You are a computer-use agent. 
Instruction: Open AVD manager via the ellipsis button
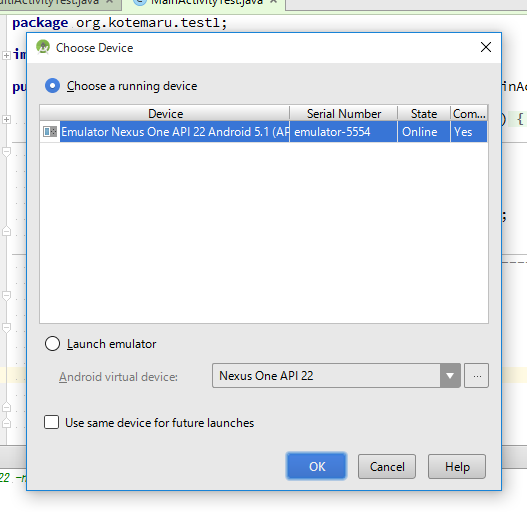click(x=477, y=376)
